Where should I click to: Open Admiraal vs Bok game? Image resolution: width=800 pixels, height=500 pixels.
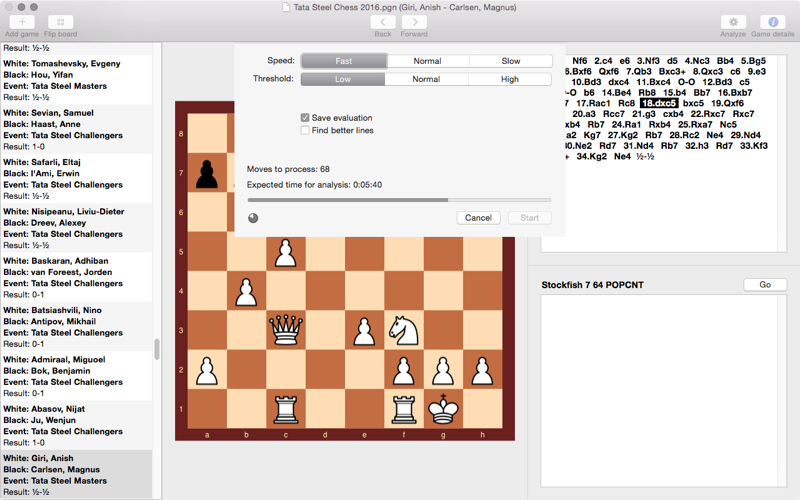coord(76,376)
